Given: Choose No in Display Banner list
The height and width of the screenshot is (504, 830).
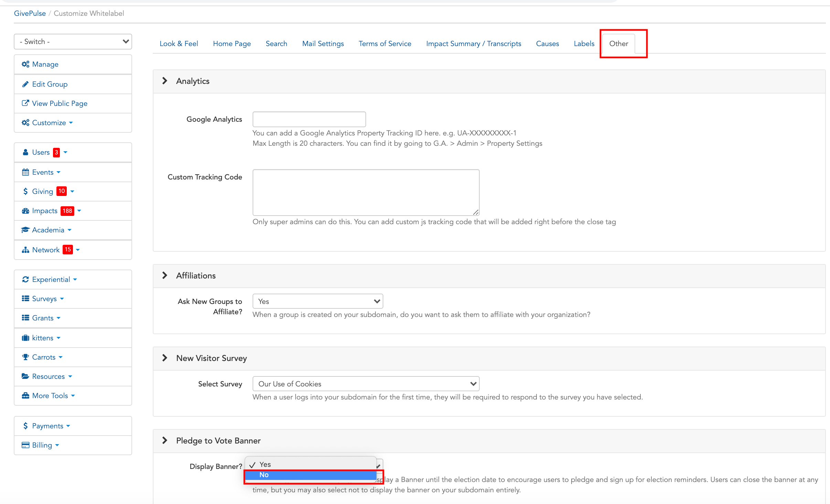Looking at the screenshot, I should coord(311,475).
